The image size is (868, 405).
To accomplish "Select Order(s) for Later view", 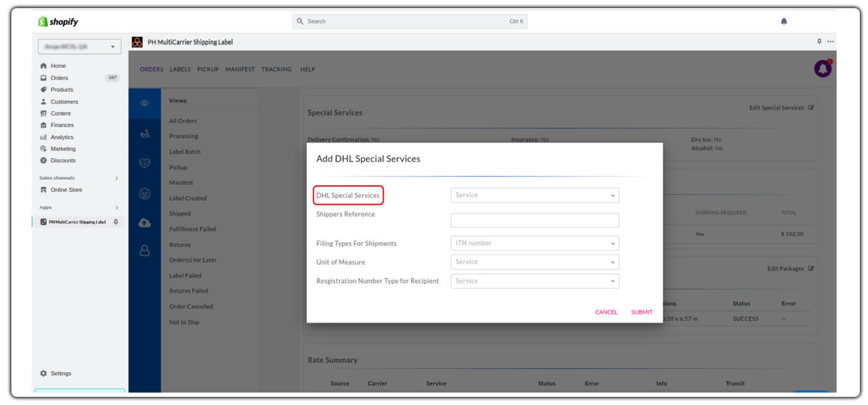I will coord(193,260).
